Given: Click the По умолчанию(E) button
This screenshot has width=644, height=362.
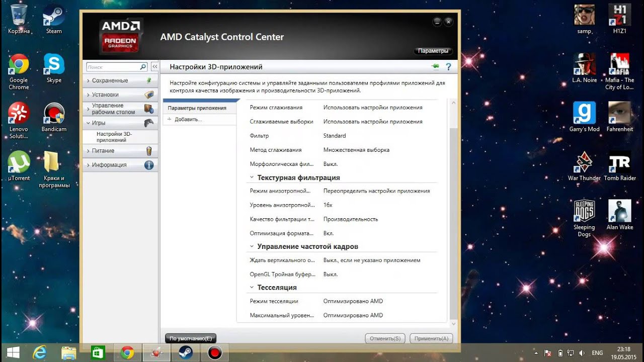Looking at the screenshot, I should pos(191,338).
